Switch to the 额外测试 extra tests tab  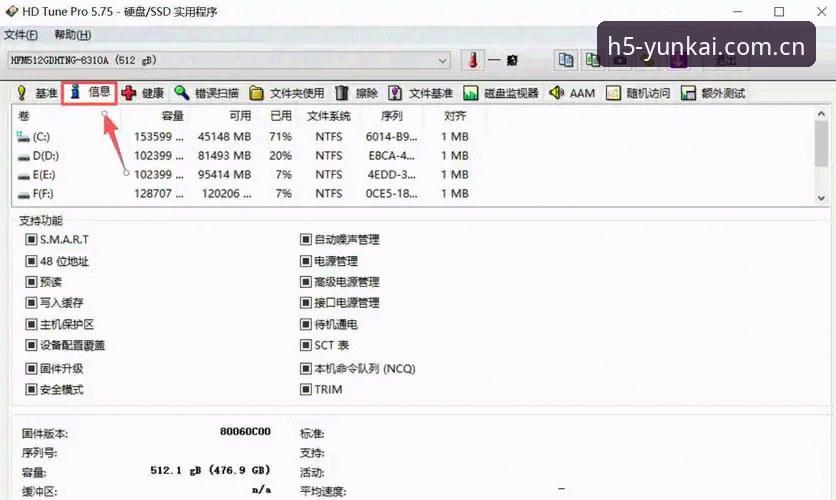(713, 93)
